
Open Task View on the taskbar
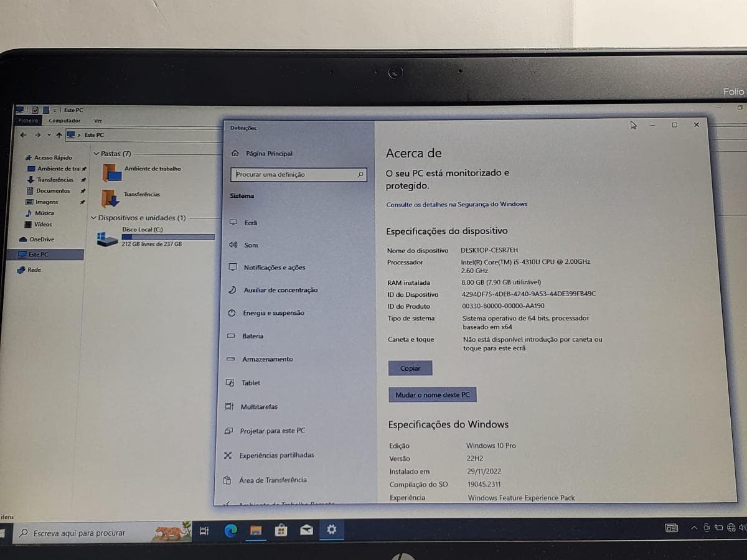[204, 531]
